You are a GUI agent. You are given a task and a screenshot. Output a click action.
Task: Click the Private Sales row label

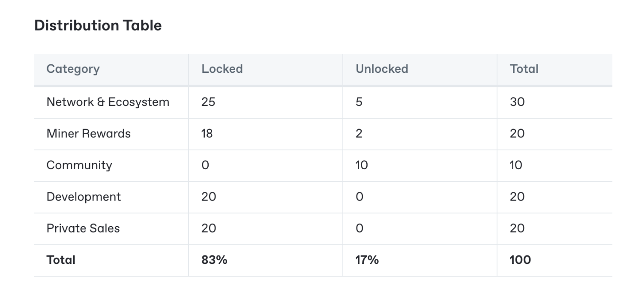[83, 228]
